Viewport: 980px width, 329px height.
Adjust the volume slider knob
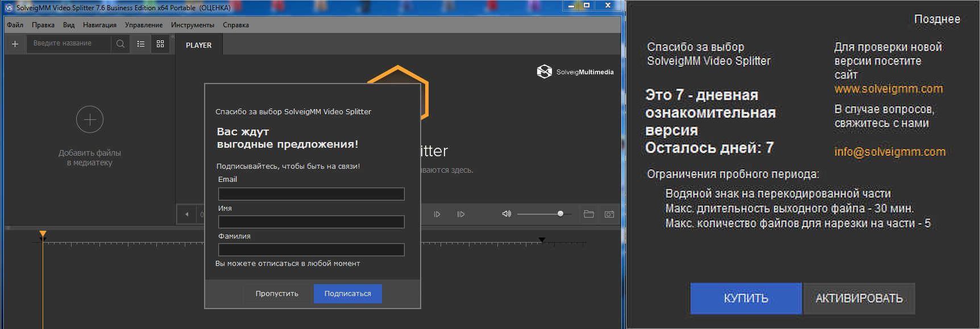560,214
